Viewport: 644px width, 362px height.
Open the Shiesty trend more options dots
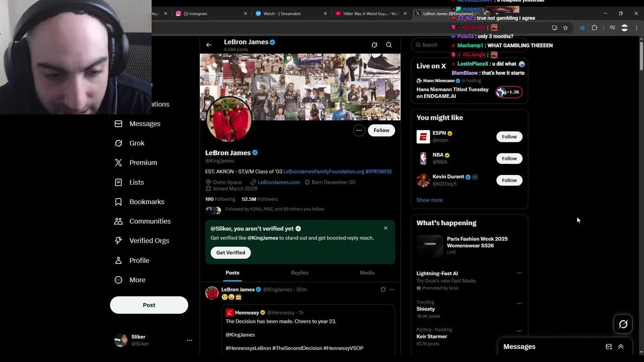(519, 304)
